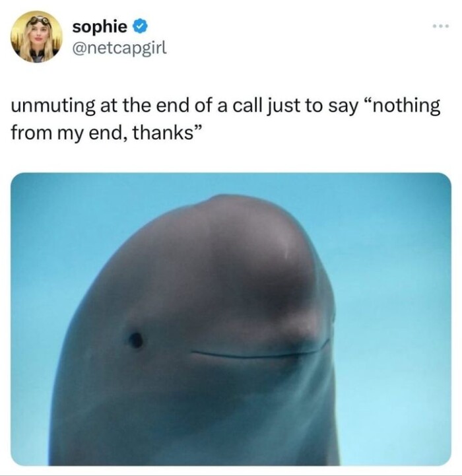Click the word "unmuting" in the tweet
462x476 pixels.
click(53, 106)
